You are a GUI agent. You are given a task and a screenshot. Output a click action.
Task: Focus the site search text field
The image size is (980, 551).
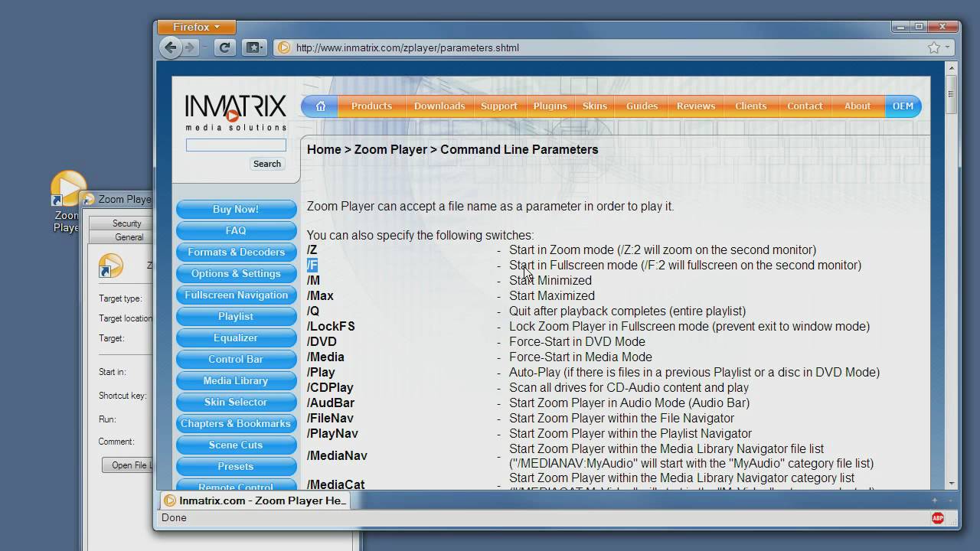[x=236, y=145]
